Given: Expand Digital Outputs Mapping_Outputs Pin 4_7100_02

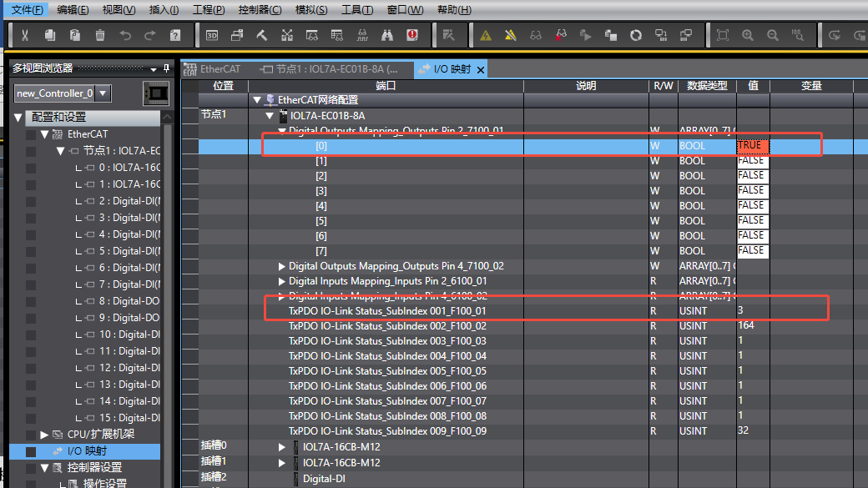Looking at the screenshot, I should [x=282, y=266].
